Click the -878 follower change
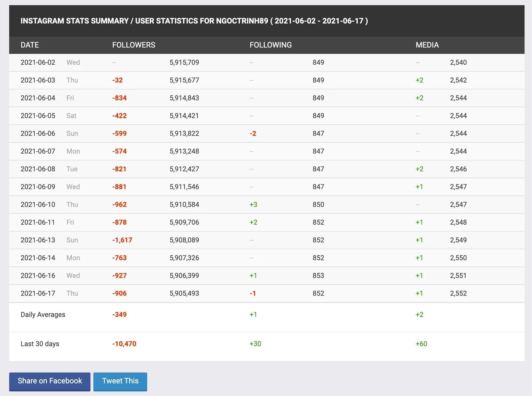 point(119,222)
